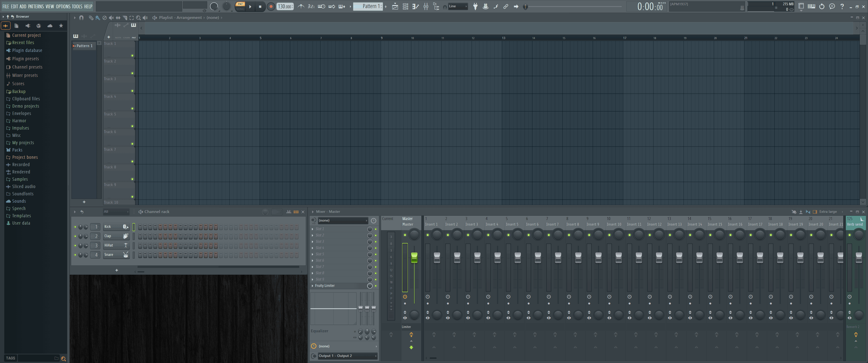Open the PATTERNS menu

point(36,6)
